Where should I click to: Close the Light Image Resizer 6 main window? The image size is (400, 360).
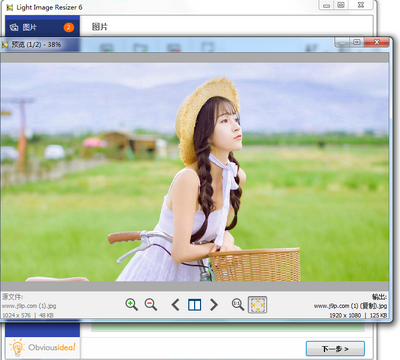[361, 5]
